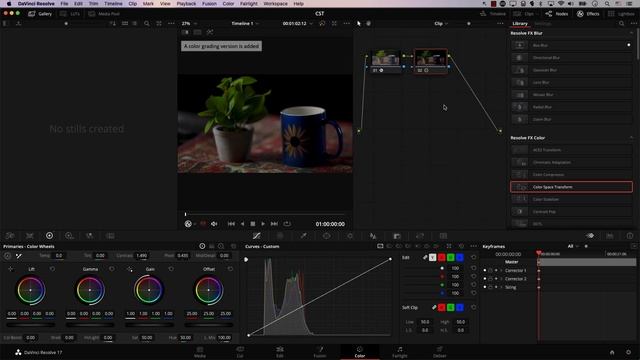
Task: Open the LUTs panel button
Action: (70, 13)
